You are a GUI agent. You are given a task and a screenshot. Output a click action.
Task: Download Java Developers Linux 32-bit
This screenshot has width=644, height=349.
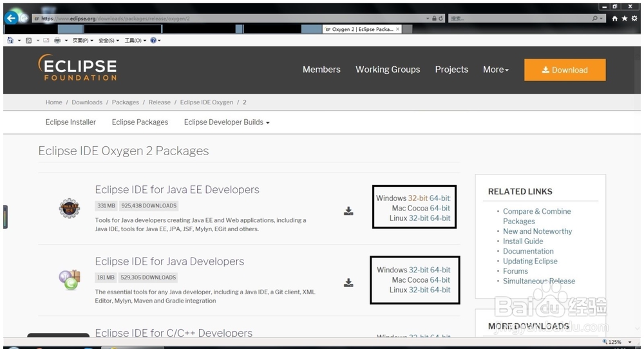pos(419,290)
